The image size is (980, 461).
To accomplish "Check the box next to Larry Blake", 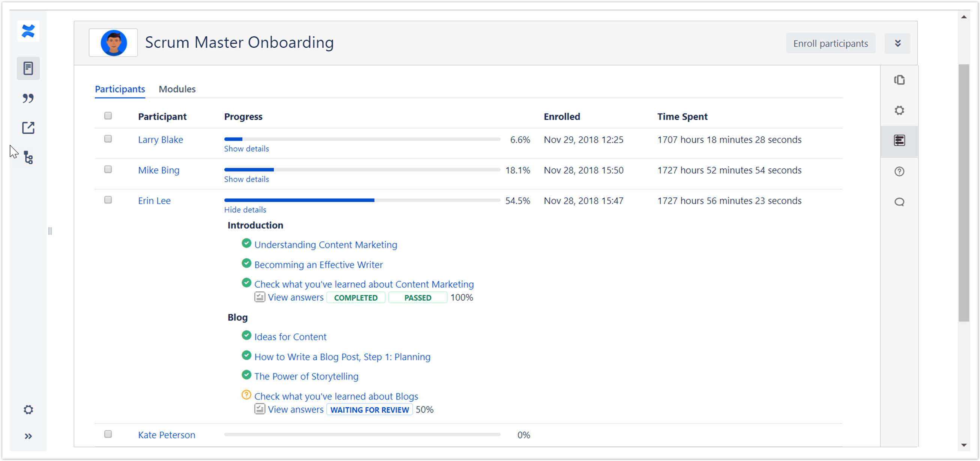I will coord(108,139).
